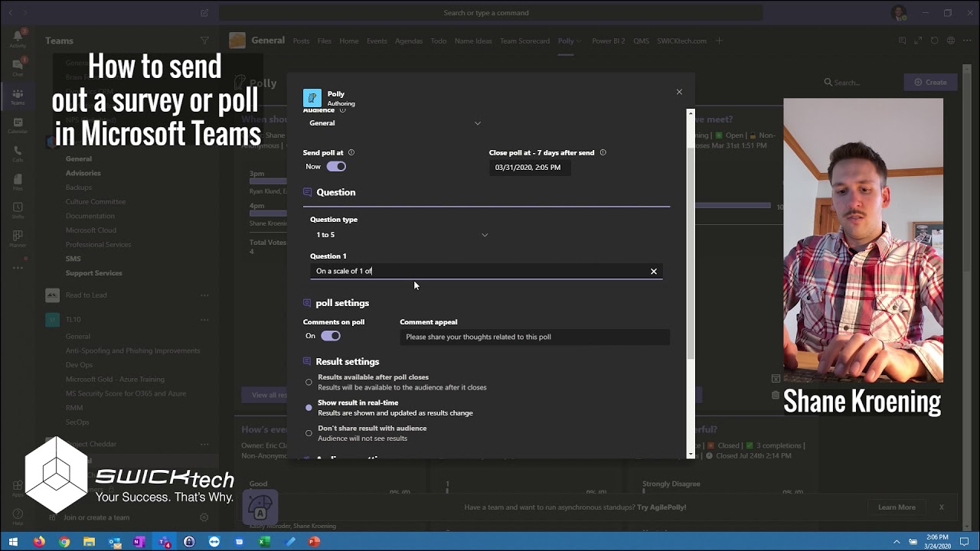Open OneNote from the taskbar

(139, 542)
